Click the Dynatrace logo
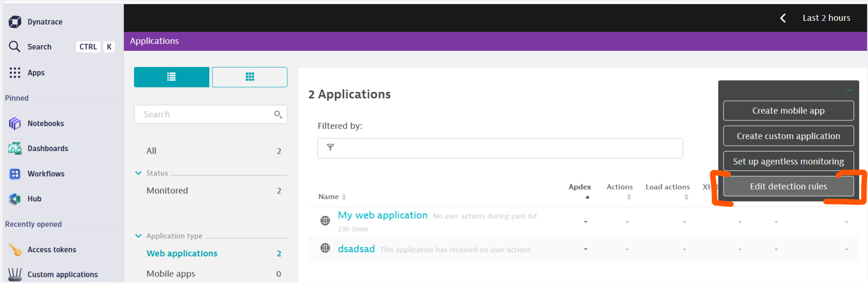This screenshot has height=283, width=868. [x=15, y=22]
